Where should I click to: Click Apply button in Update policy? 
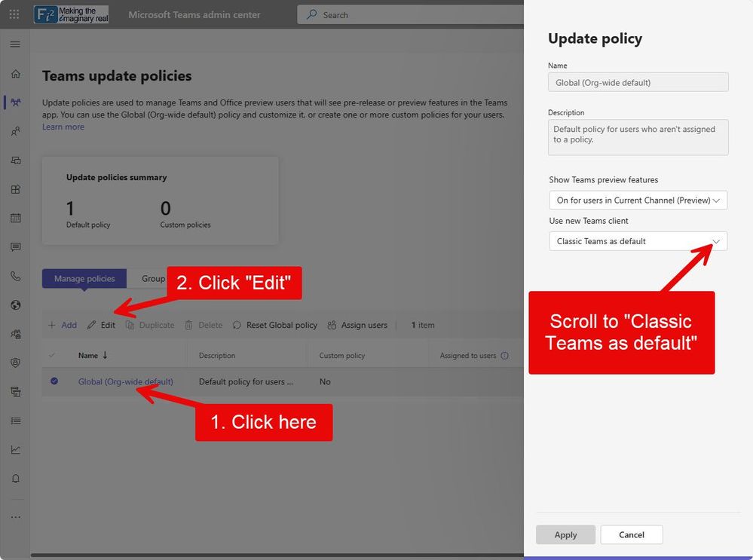point(565,534)
